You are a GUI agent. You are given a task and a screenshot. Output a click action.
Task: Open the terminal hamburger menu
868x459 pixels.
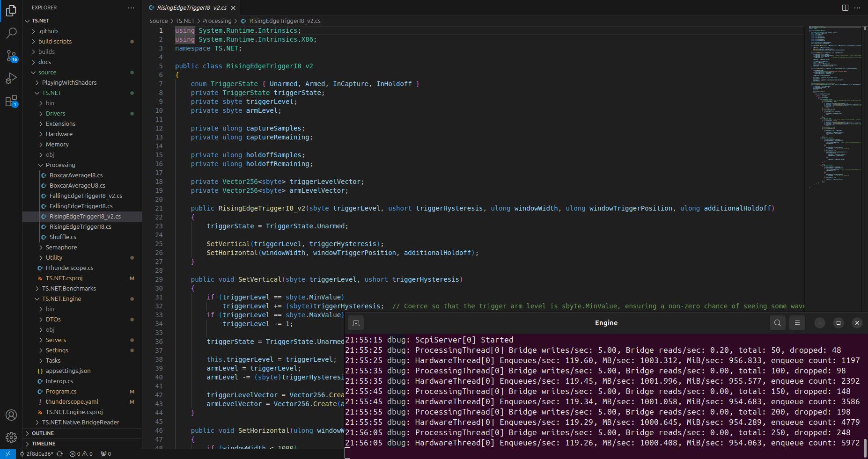pos(797,323)
